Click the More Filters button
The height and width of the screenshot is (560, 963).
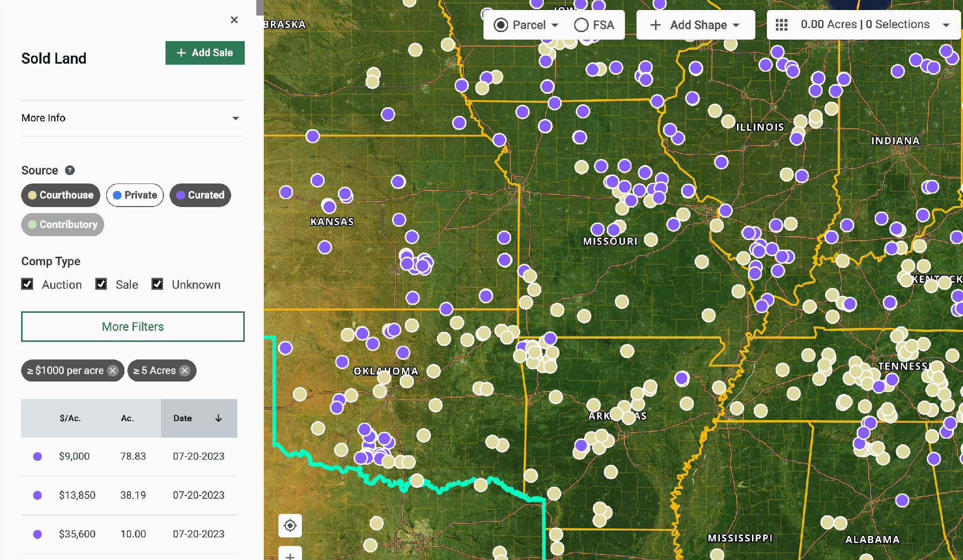[x=132, y=326]
